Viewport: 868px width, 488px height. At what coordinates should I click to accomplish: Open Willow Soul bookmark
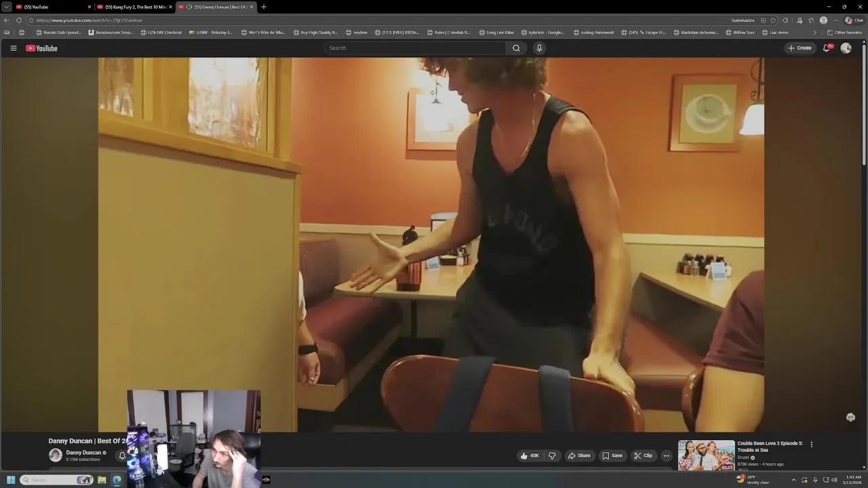pos(740,33)
